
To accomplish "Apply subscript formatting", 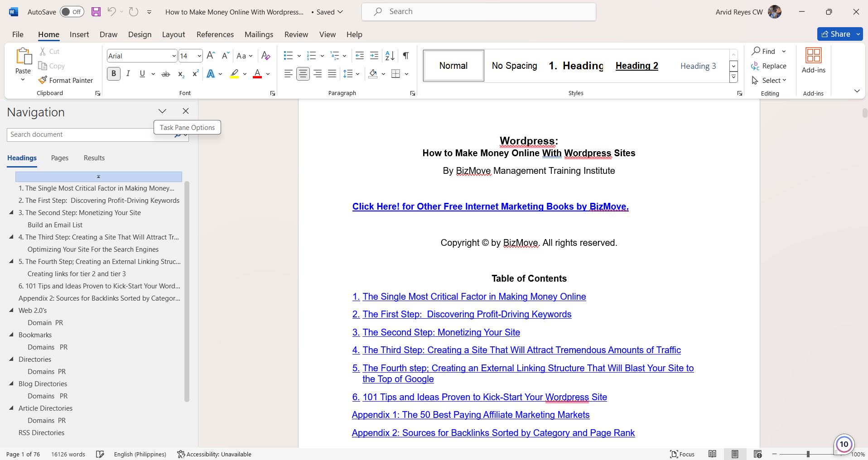I will [181, 74].
